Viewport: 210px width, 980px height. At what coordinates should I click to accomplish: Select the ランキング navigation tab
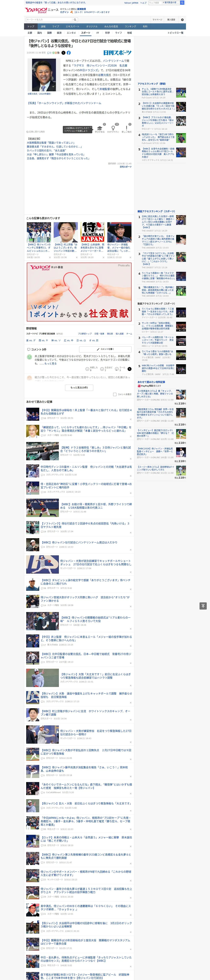[130, 27]
